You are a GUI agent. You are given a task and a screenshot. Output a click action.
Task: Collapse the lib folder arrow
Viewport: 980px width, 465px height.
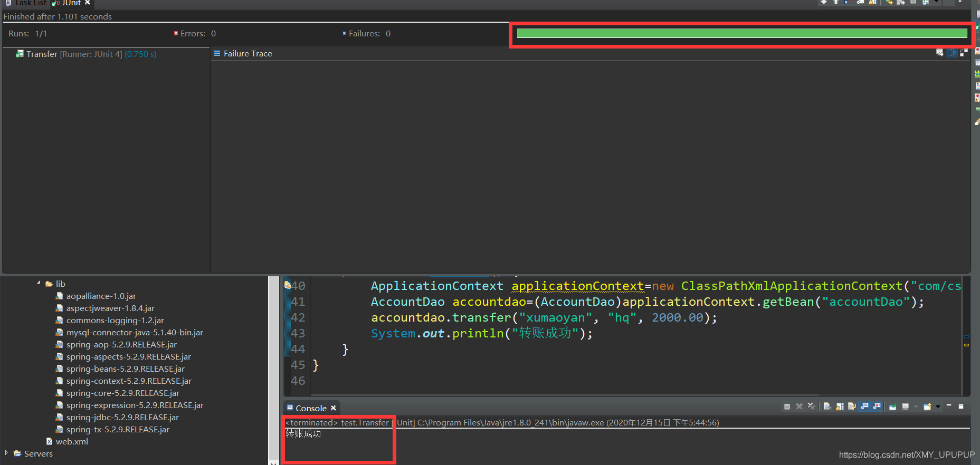coord(39,283)
